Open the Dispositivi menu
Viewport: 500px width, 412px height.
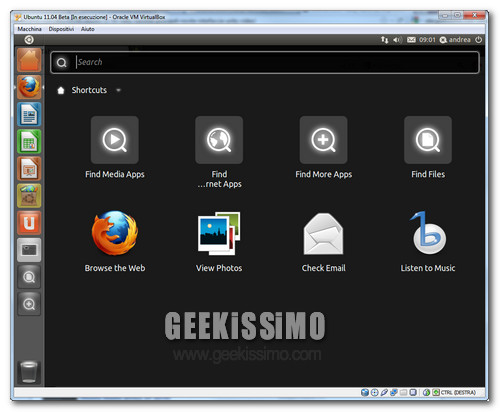(61, 29)
